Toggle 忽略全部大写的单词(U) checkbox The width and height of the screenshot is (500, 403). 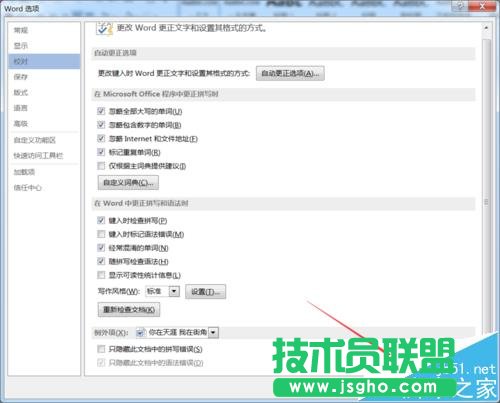(x=101, y=111)
